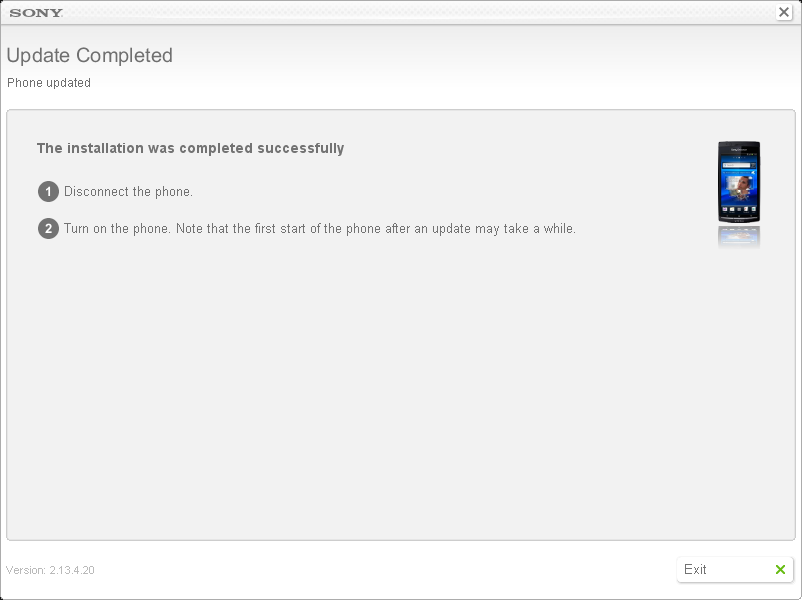Click the green X icon beside Exit

pyautogui.click(x=780, y=570)
